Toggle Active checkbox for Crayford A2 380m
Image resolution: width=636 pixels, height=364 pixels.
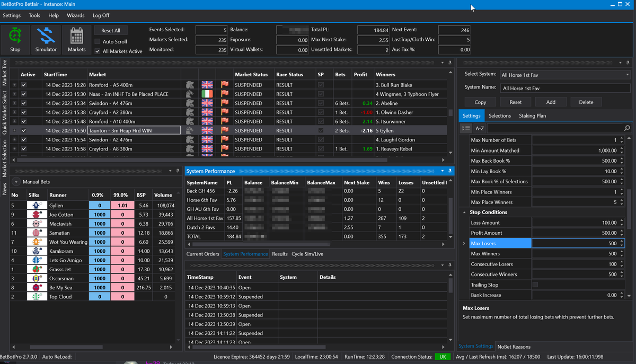click(x=24, y=112)
